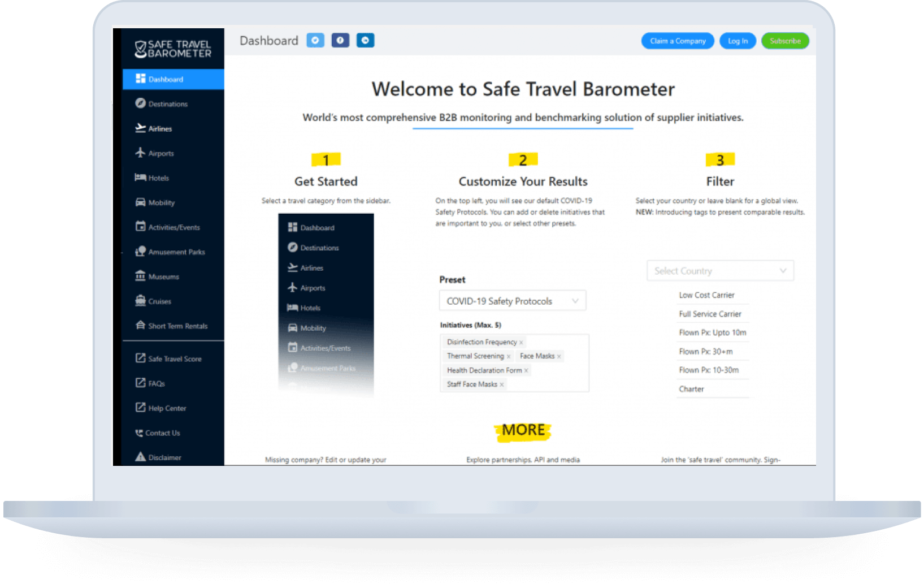Click the Museums building icon in sidebar
This screenshot has height=588, width=924.
tap(140, 276)
